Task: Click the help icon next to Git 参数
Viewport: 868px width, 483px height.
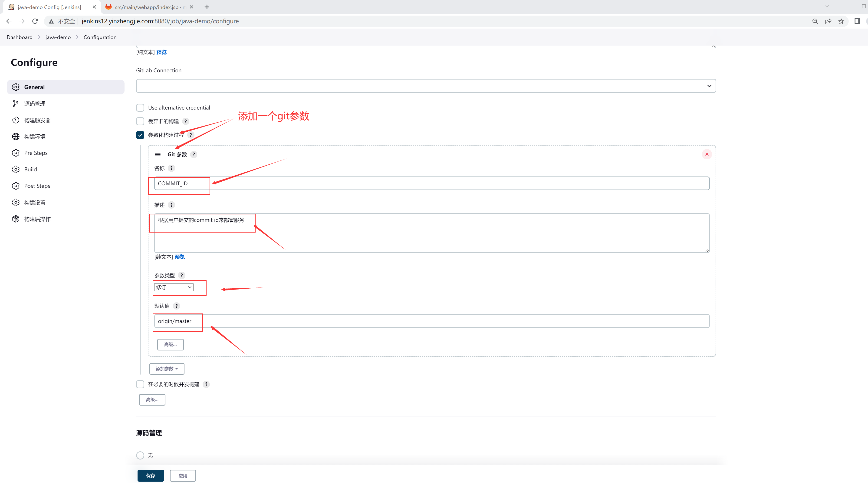Action: (x=193, y=154)
